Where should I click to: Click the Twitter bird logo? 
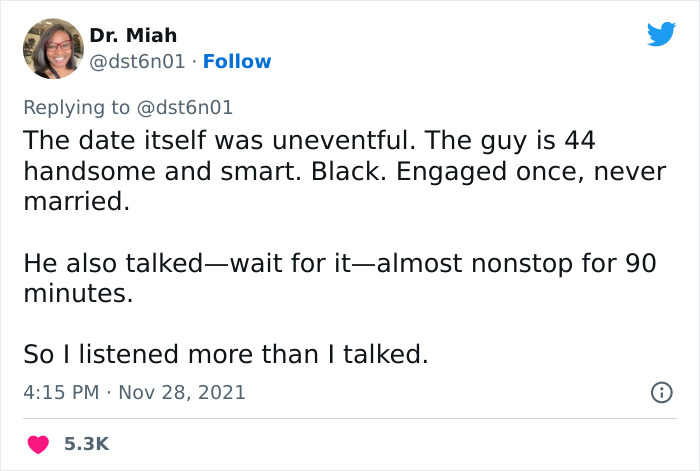[x=661, y=34]
